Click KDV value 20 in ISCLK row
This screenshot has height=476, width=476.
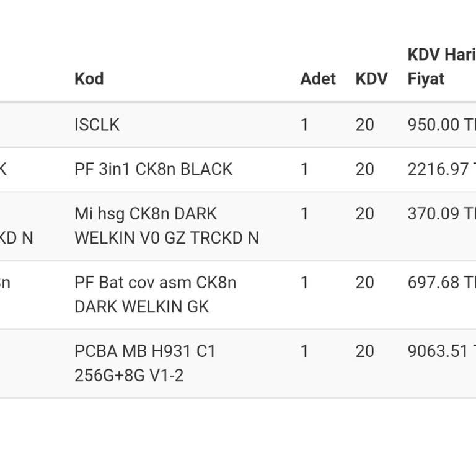point(364,125)
